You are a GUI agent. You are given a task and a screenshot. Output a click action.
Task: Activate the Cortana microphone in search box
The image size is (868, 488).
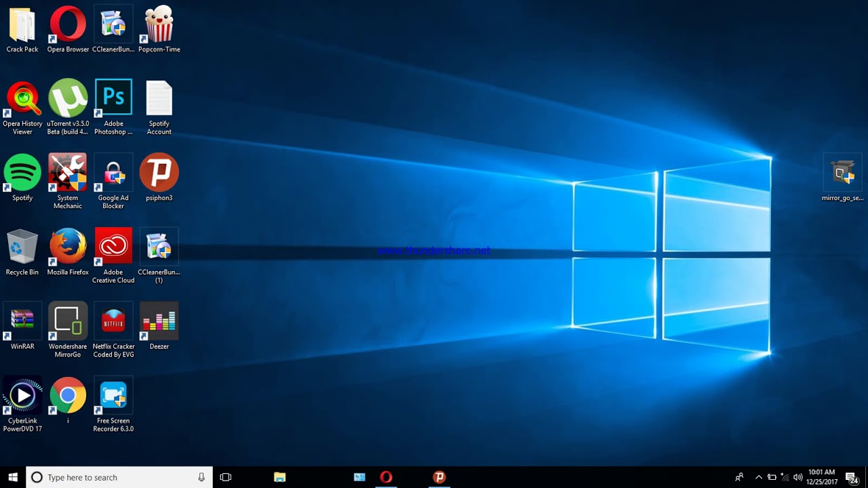pos(201,477)
